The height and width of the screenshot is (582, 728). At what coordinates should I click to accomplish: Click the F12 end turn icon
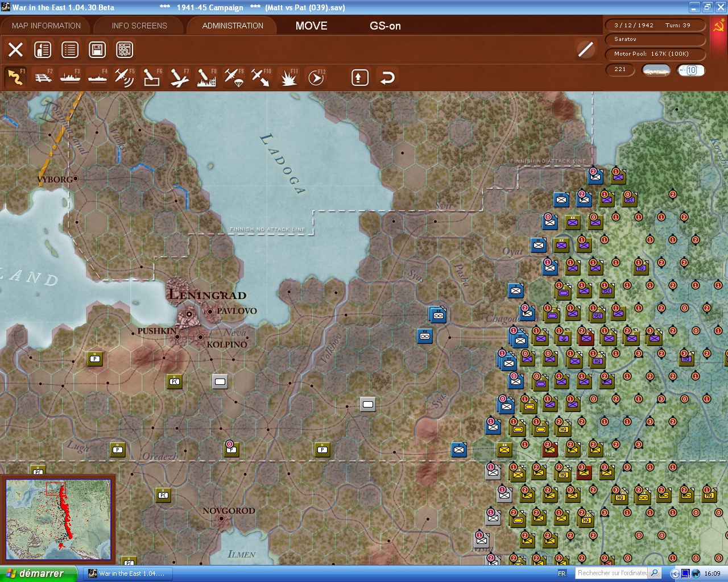pyautogui.click(x=316, y=77)
